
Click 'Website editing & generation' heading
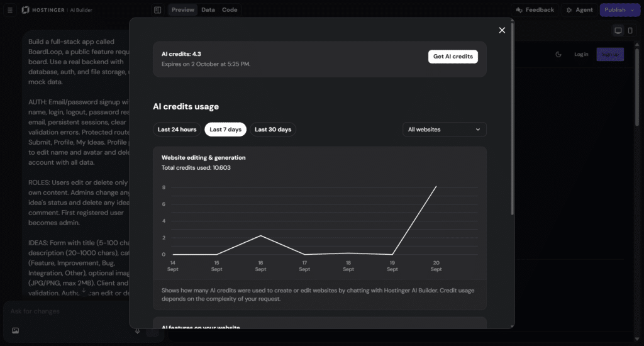tap(203, 157)
